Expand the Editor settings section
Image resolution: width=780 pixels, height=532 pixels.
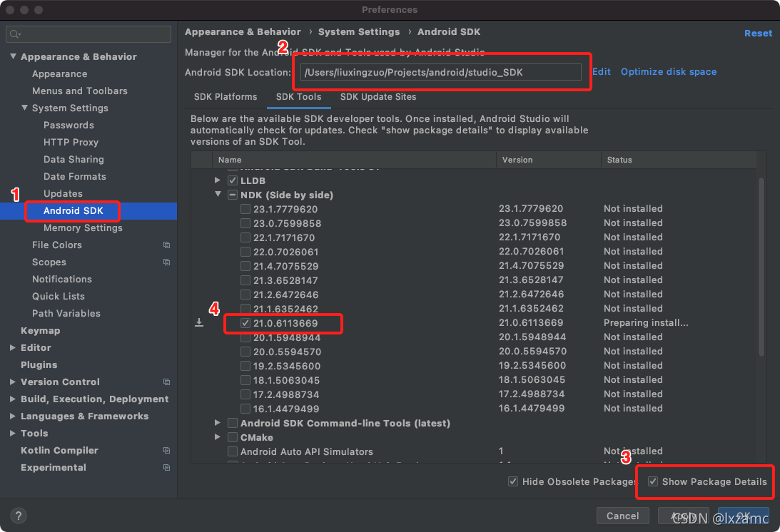pyautogui.click(x=13, y=347)
